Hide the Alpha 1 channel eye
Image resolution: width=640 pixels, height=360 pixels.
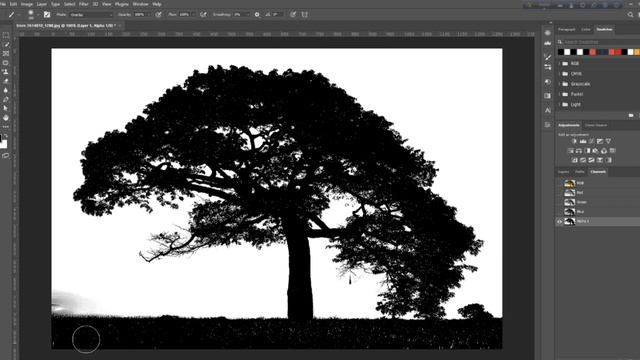click(x=560, y=221)
